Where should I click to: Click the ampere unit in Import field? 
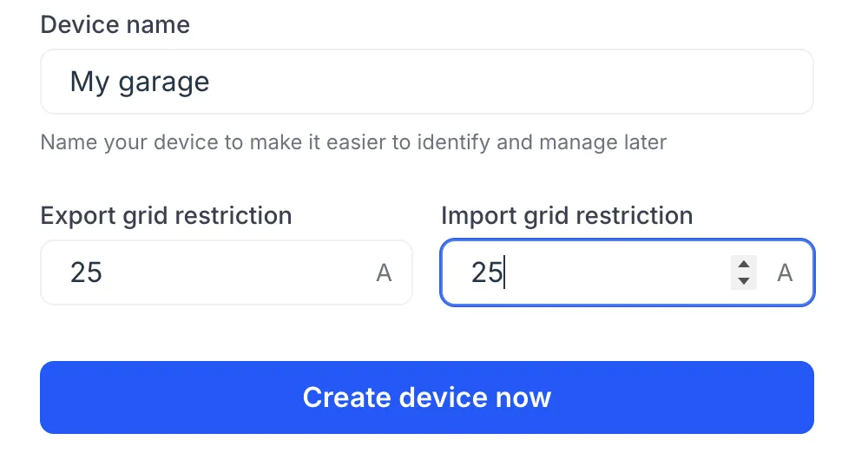click(x=785, y=273)
